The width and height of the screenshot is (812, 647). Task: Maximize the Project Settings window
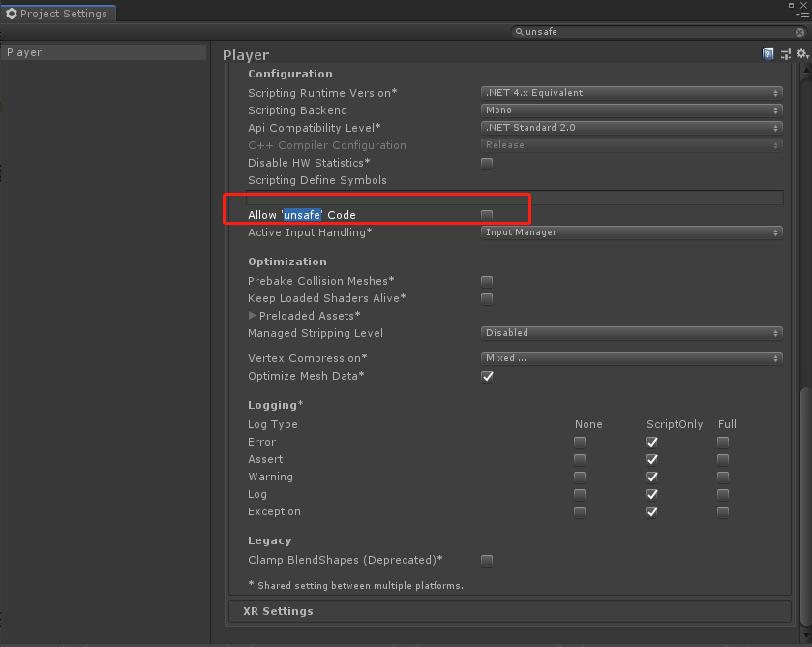click(792, 5)
